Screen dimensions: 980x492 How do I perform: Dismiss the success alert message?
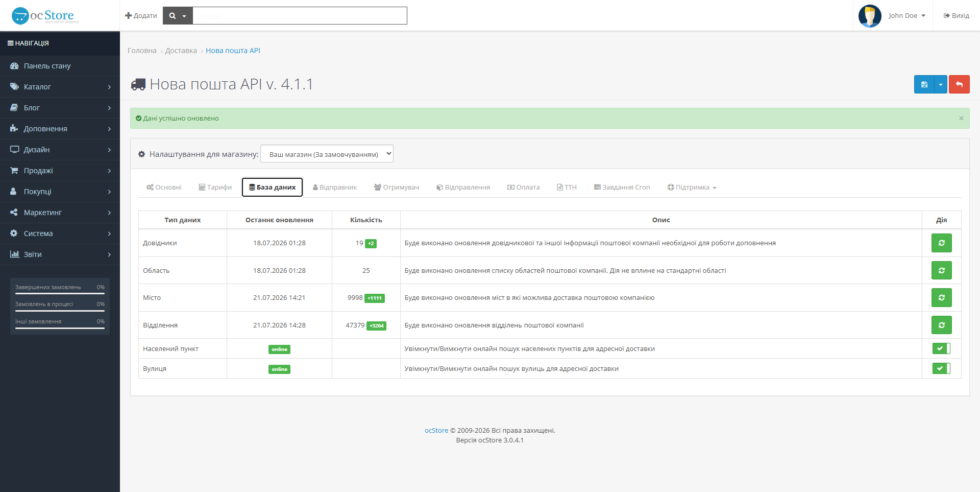961,118
